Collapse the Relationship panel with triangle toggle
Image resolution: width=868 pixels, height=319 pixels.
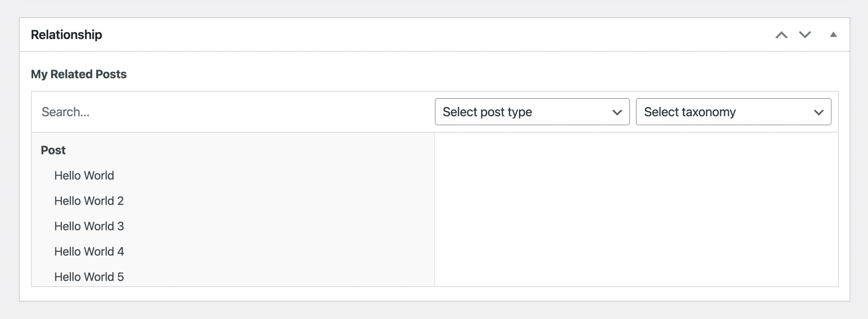pos(833,35)
